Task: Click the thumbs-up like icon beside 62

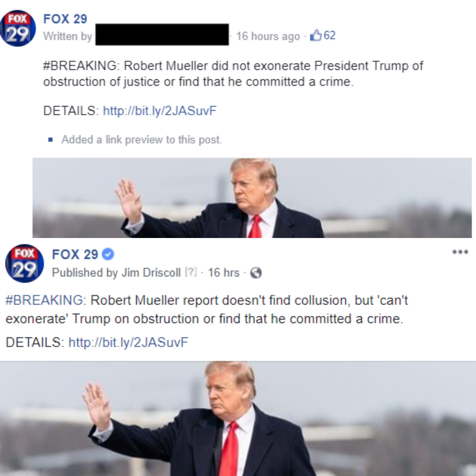Action: coord(316,35)
